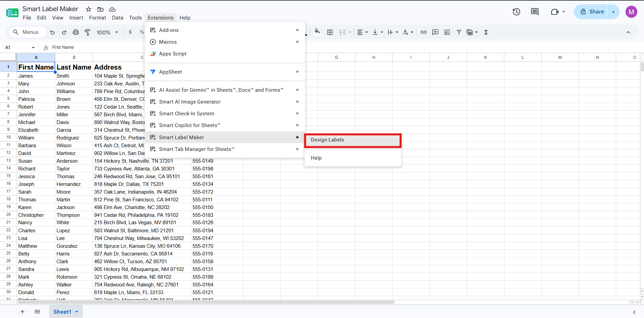Collapse the toolbar with up chevron
Screen dimensions: 644x318
(x=628, y=32)
